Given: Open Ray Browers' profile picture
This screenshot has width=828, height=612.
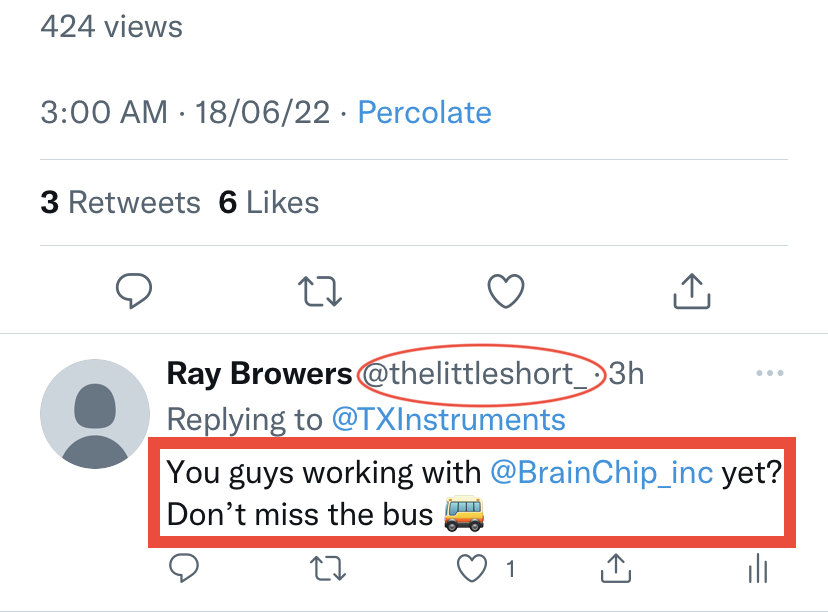Looking at the screenshot, I should [95, 414].
